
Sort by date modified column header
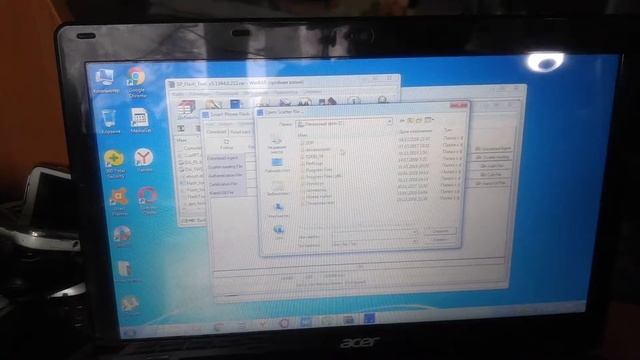pos(416,131)
